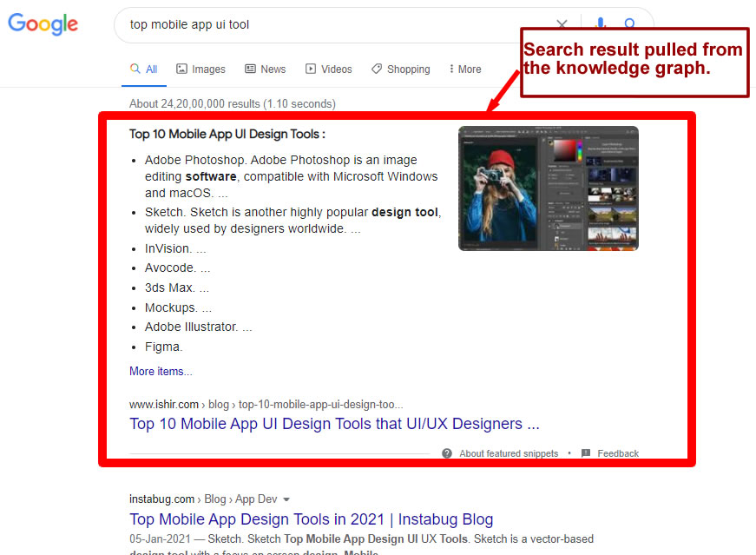
Task: Open the About featured snippets link
Action: pyautogui.click(x=509, y=453)
